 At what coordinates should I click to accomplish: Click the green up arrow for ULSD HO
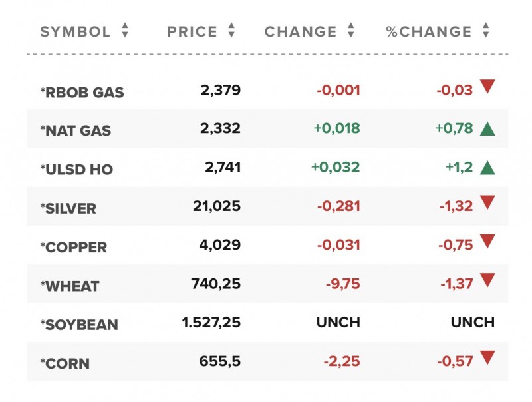click(488, 168)
